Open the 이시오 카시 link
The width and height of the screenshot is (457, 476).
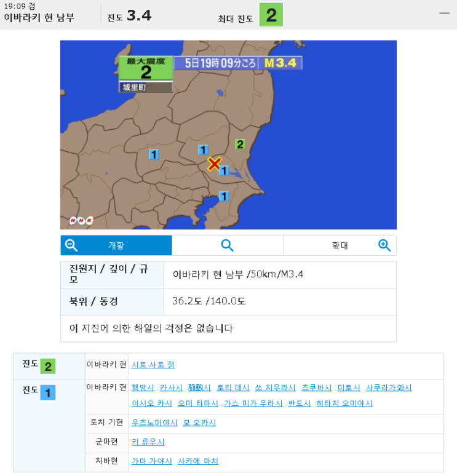point(152,403)
